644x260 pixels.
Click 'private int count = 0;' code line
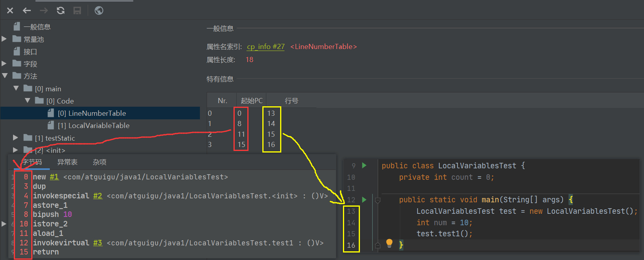coord(446,177)
